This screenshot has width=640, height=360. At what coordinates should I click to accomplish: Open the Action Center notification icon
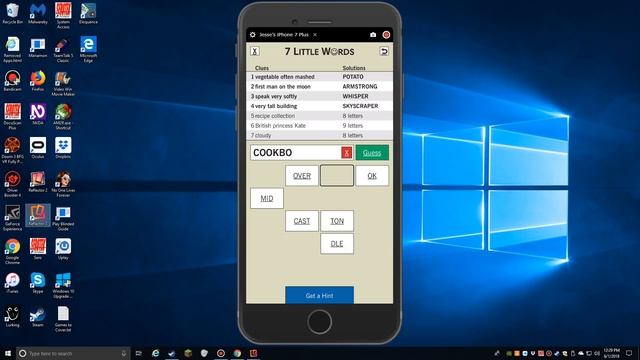point(629,353)
